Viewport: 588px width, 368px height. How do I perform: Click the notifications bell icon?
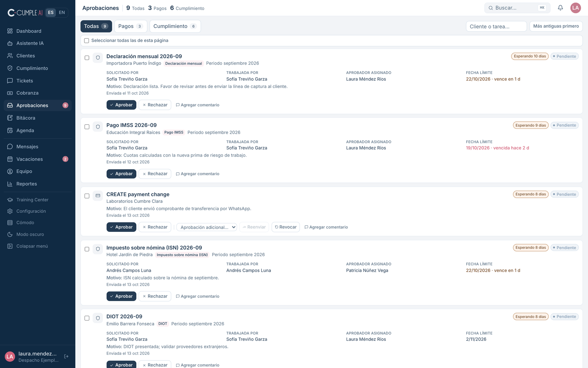tap(560, 8)
